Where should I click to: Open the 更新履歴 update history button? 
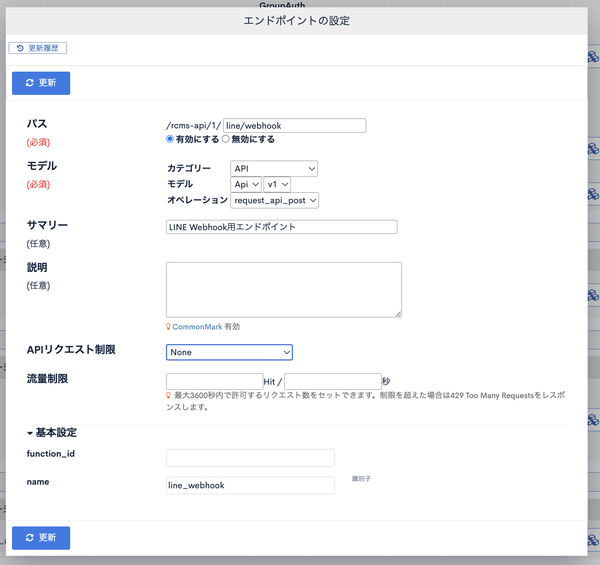tap(38, 48)
